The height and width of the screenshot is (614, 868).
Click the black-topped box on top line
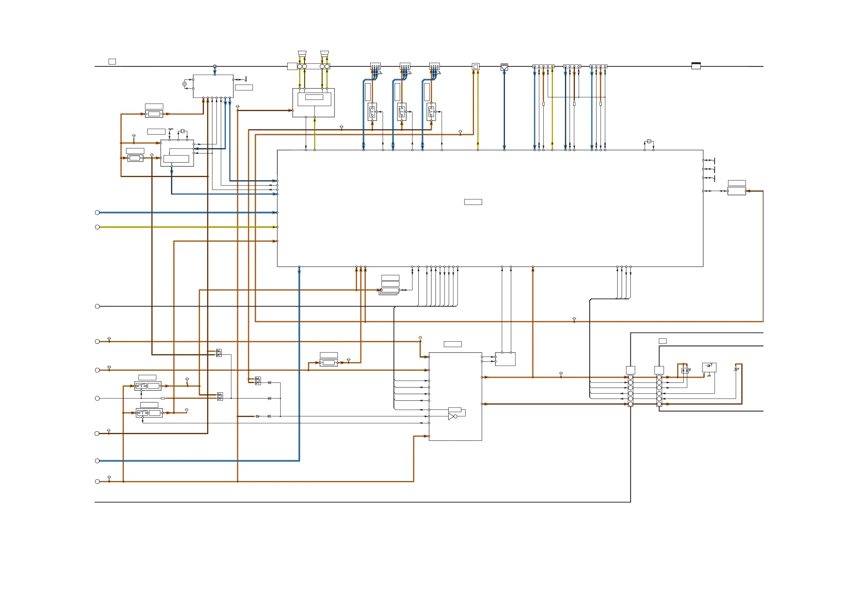click(x=696, y=66)
